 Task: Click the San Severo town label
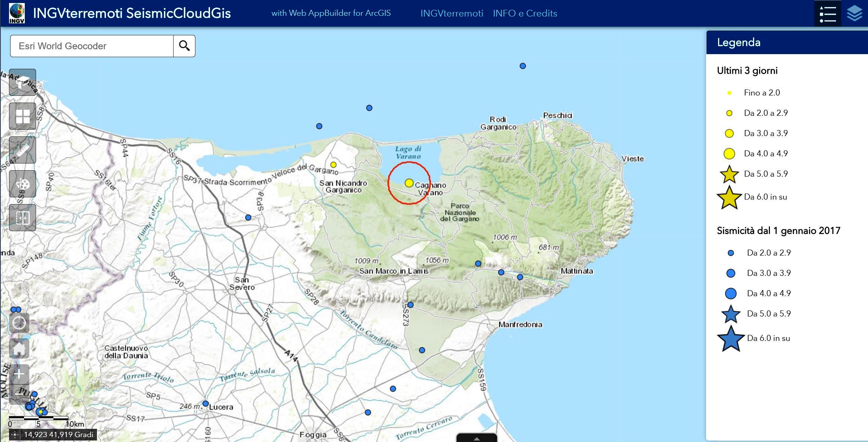click(x=242, y=283)
